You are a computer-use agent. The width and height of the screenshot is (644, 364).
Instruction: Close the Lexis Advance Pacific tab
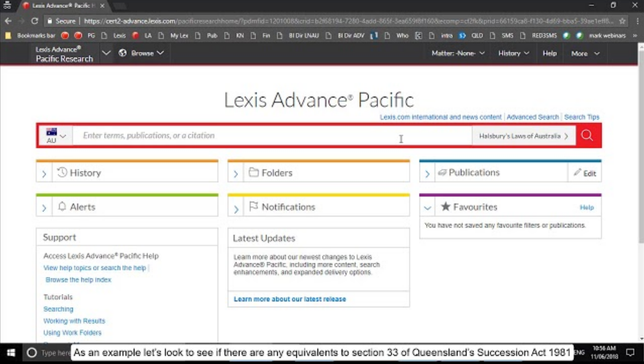click(102, 6)
